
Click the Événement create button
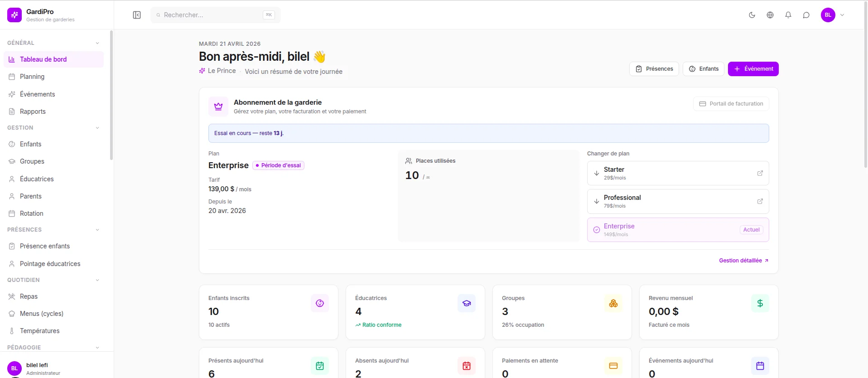pyautogui.click(x=753, y=69)
